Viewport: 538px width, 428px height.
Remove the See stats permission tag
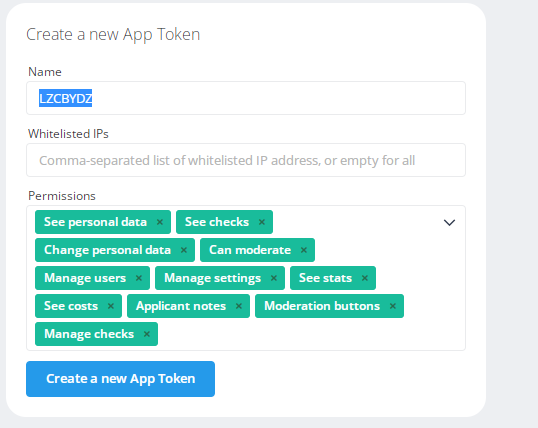365,278
